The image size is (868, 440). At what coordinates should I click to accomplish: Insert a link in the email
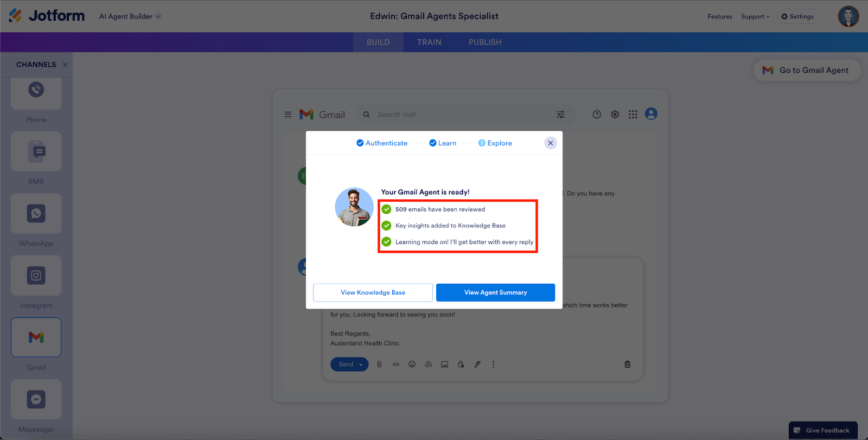click(396, 365)
